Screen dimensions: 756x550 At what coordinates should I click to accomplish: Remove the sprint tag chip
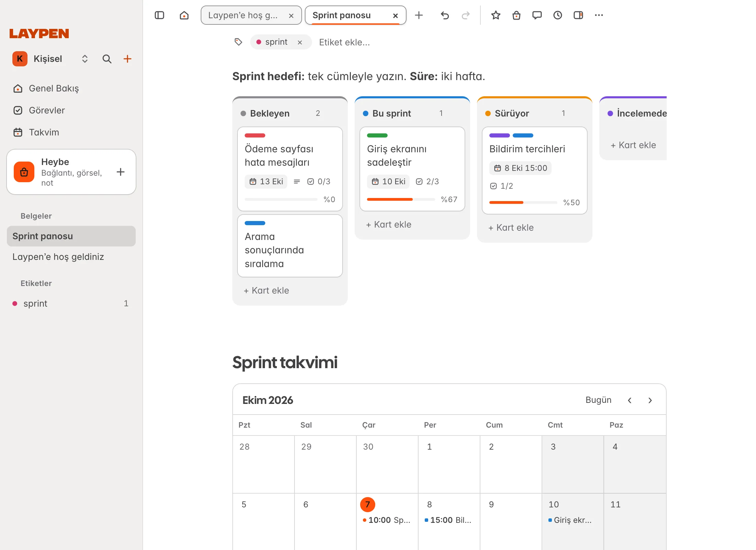click(x=300, y=42)
